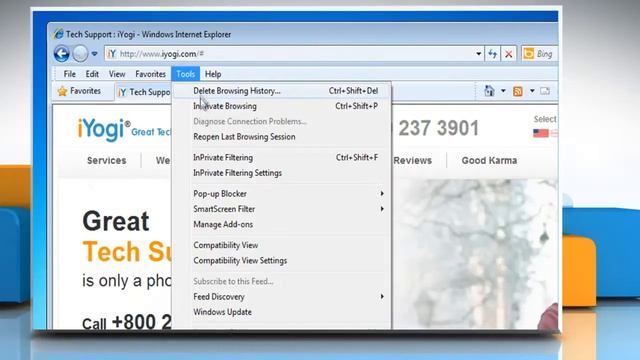Click the orange RSS feeds icon

pos(518,91)
